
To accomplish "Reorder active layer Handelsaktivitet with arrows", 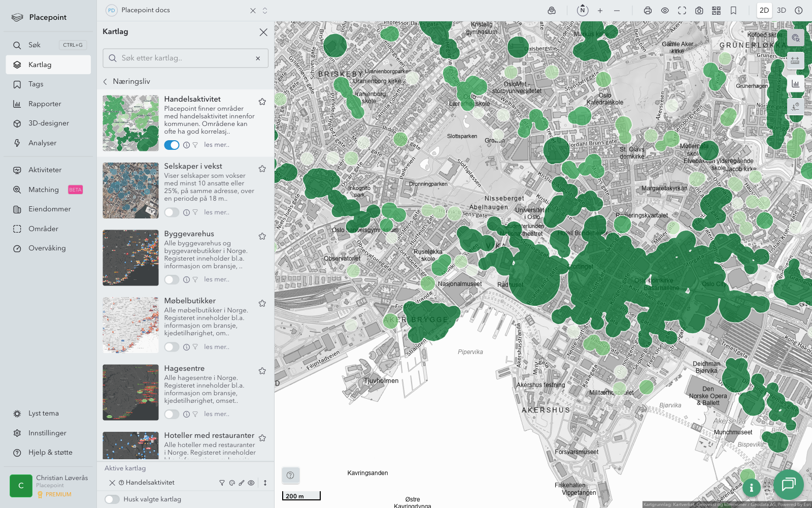I will point(265,483).
